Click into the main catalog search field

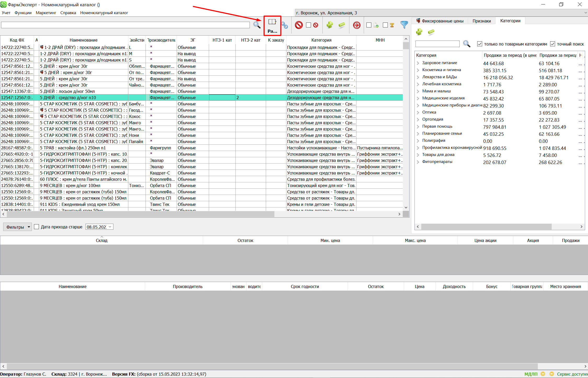point(125,25)
